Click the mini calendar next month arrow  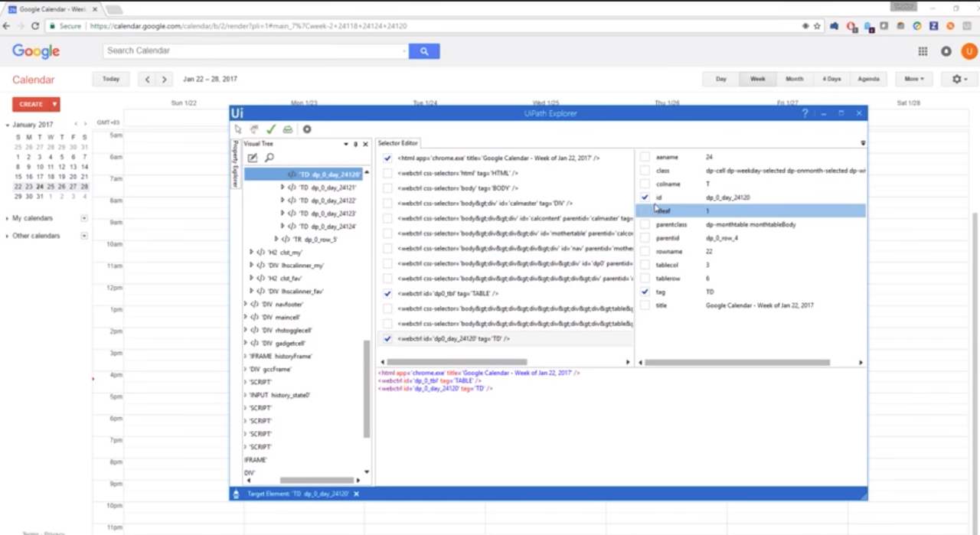click(85, 124)
